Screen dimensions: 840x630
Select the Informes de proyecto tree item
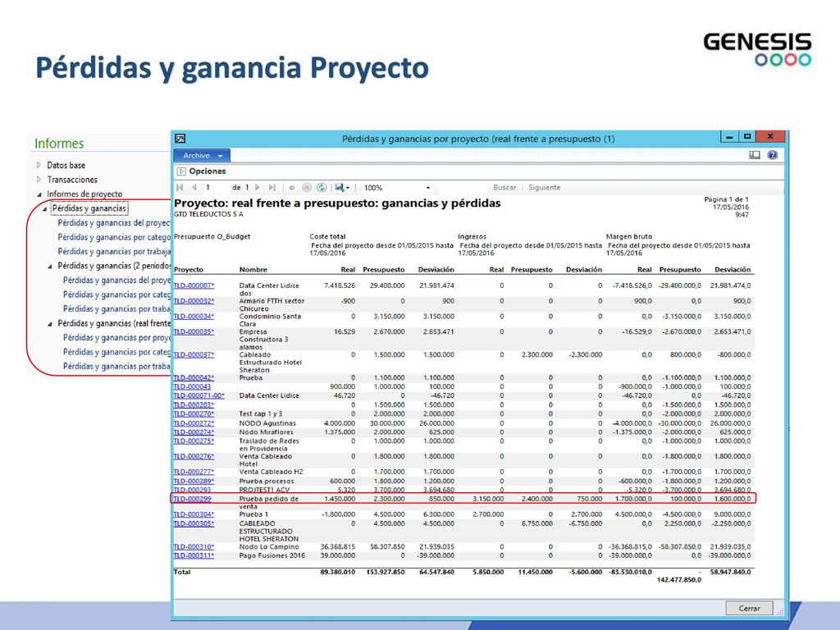coord(84,194)
